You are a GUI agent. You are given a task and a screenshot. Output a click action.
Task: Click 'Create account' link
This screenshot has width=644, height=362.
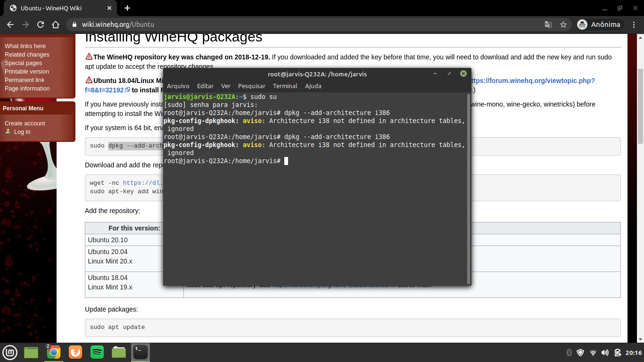[x=25, y=123]
